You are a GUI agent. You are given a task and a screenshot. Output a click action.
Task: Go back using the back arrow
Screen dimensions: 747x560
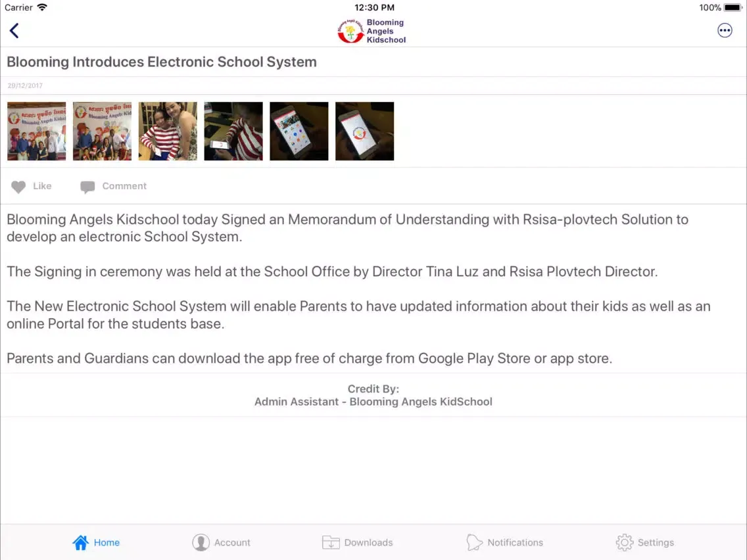(14, 31)
